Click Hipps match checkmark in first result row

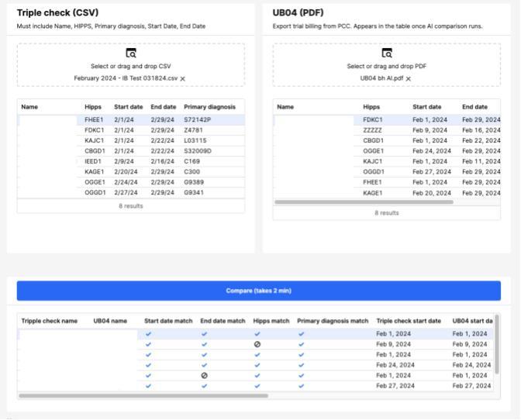coord(257,334)
